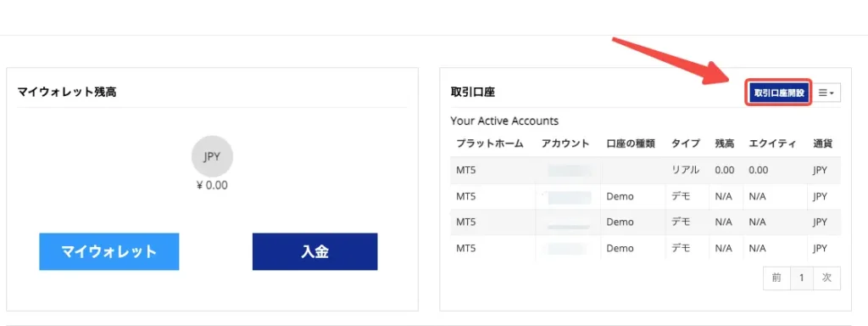This screenshot has width=868, height=326.
Task: Open マイウォレット button
Action: [109, 251]
